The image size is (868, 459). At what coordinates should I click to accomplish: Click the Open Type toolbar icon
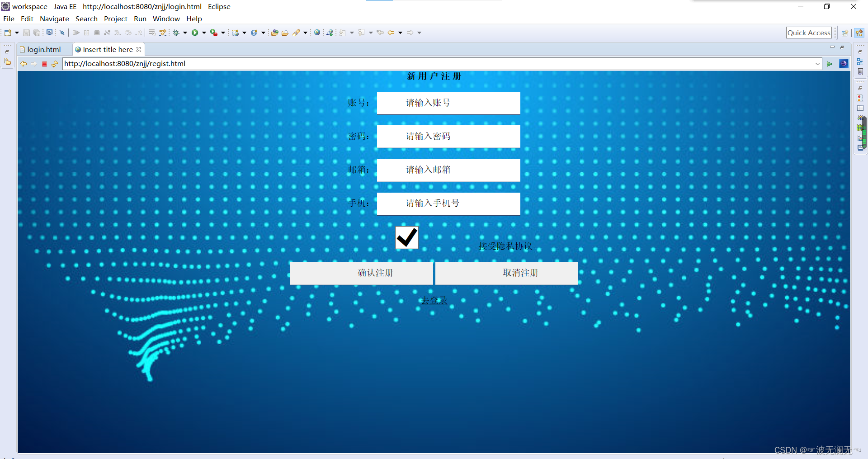pos(275,33)
